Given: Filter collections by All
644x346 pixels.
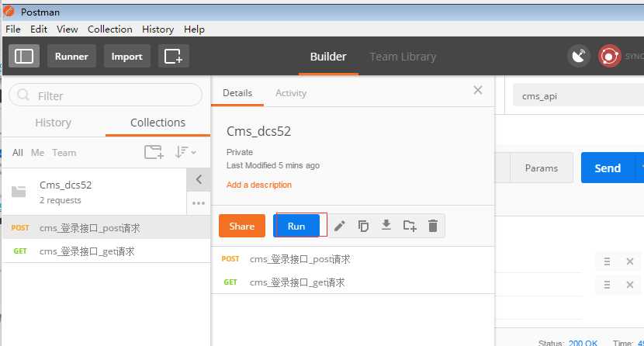Looking at the screenshot, I should [x=18, y=153].
